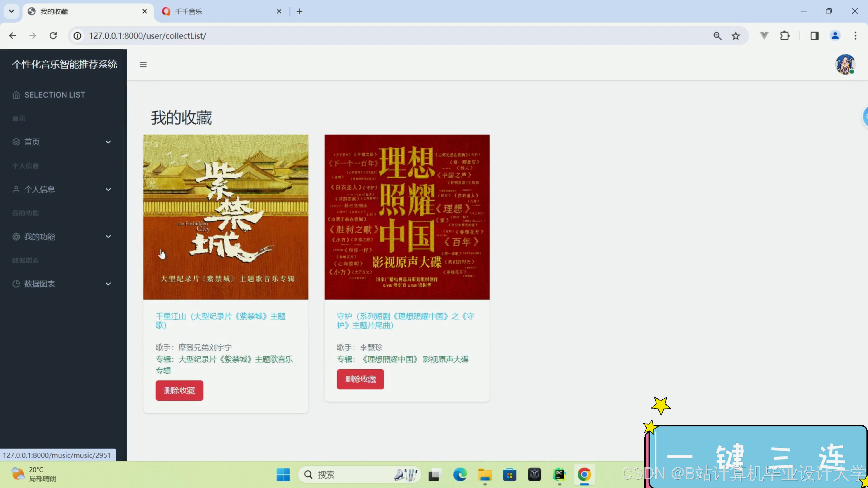Viewport: 868px width, 488px height.
Task: Click the Windows Start button
Action: [x=283, y=474]
